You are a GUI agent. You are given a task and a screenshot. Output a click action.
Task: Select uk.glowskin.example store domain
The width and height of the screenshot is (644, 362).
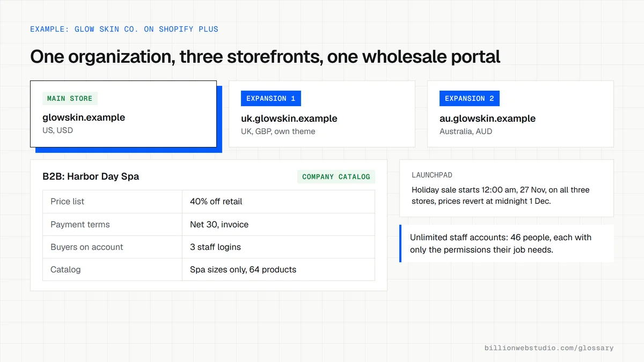coord(289,119)
